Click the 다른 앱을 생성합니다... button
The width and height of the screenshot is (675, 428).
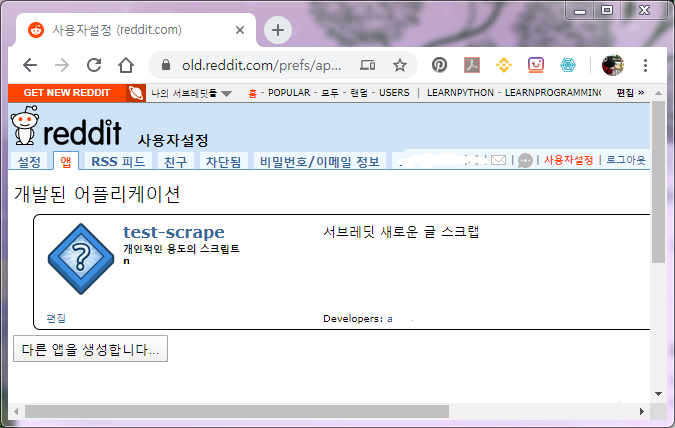[90, 349]
